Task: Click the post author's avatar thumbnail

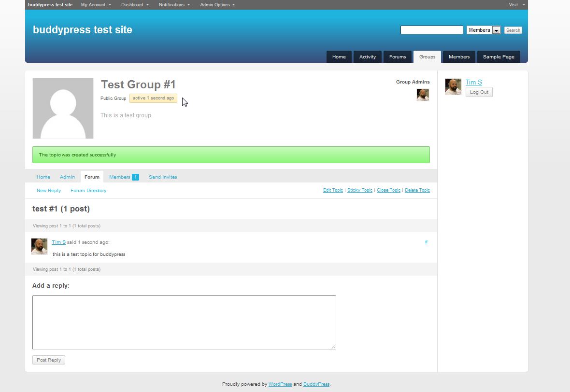Action: click(x=39, y=246)
